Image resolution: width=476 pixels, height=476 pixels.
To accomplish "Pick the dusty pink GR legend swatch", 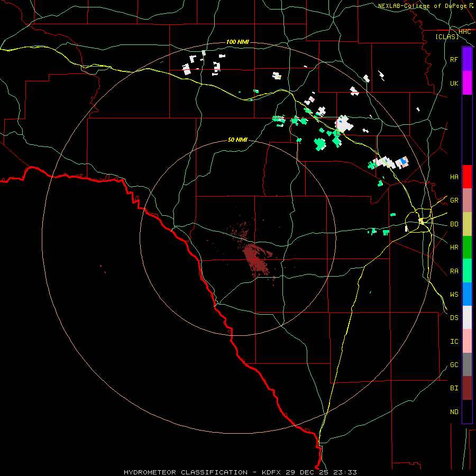I will (x=467, y=200).
